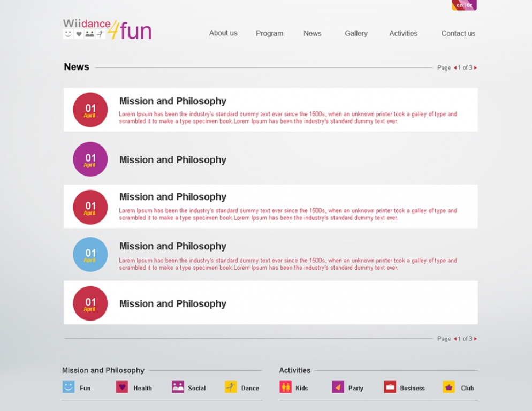Click next-page arrow in bottom pagination
The width and height of the screenshot is (532, 411).
475,339
